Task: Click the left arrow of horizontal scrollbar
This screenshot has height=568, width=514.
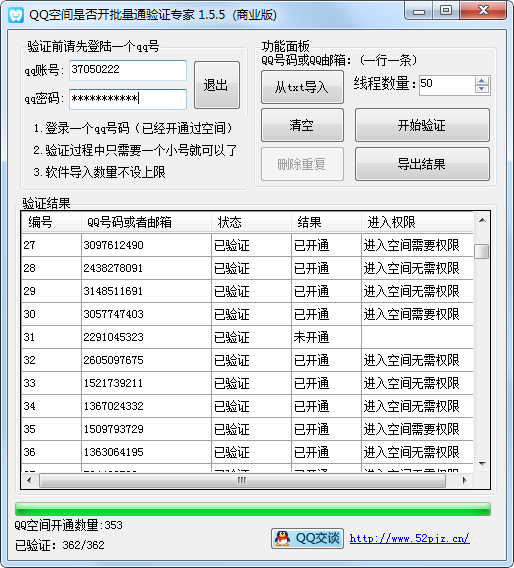Action: click(x=30, y=481)
